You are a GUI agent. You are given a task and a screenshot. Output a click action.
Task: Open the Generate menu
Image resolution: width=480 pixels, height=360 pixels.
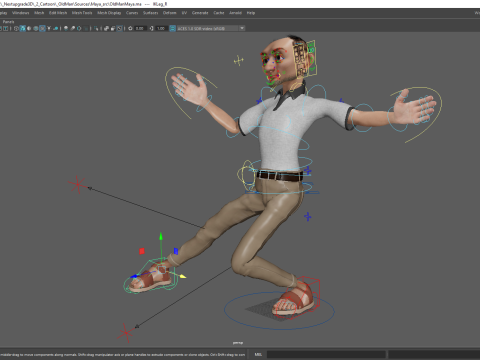click(x=200, y=13)
